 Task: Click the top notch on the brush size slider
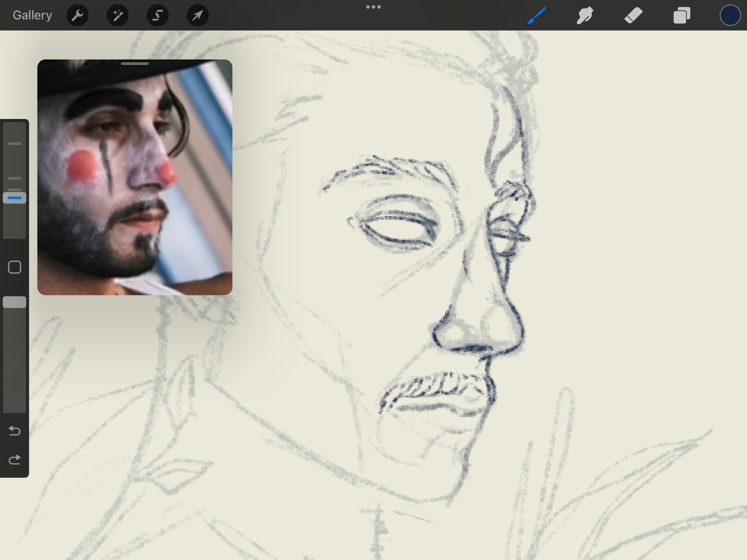pyautogui.click(x=15, y=143)
